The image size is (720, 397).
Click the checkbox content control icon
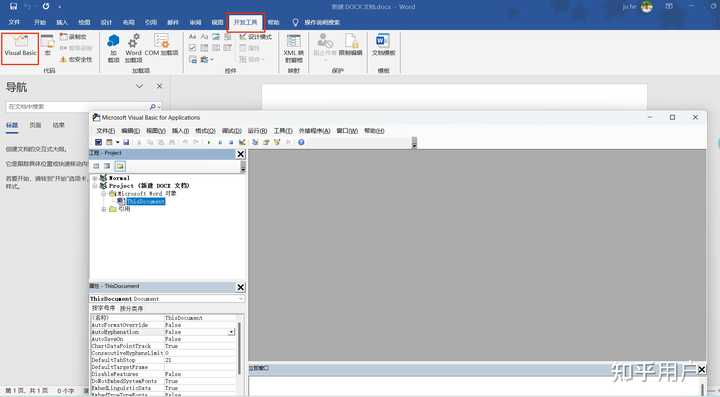tap(192, 48)
